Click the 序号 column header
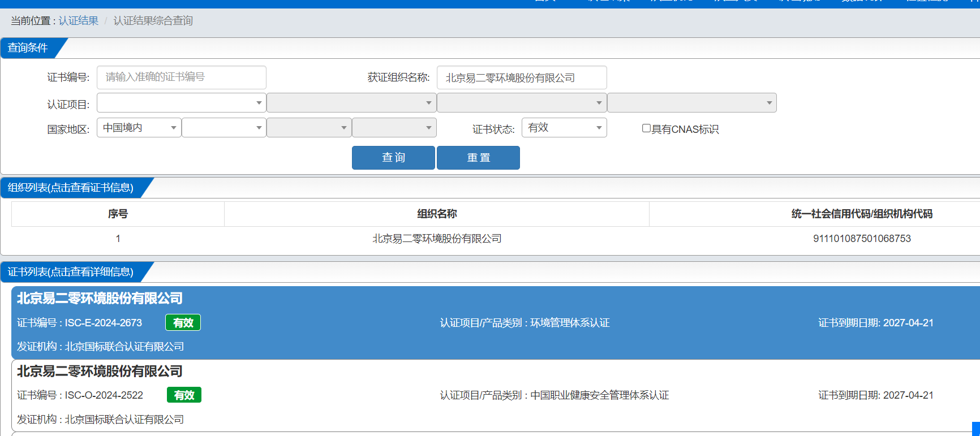The image size is (980, 436). (118, 214)
